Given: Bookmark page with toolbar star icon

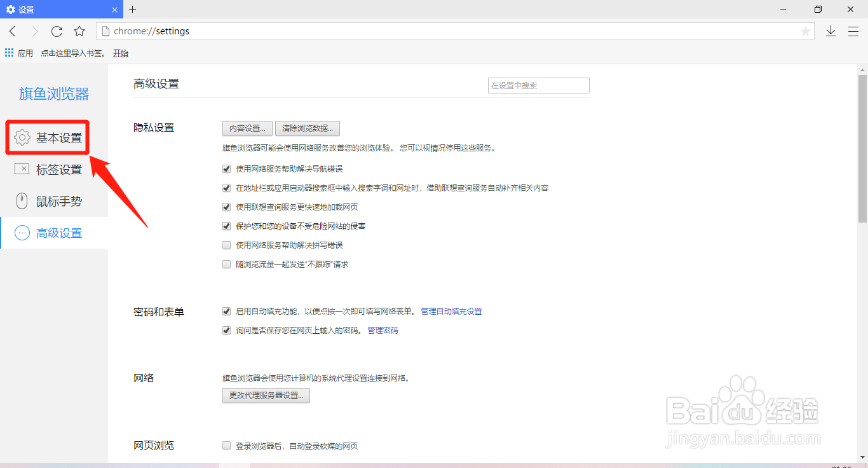Looking at the screenshot, I should coord(79,31).
